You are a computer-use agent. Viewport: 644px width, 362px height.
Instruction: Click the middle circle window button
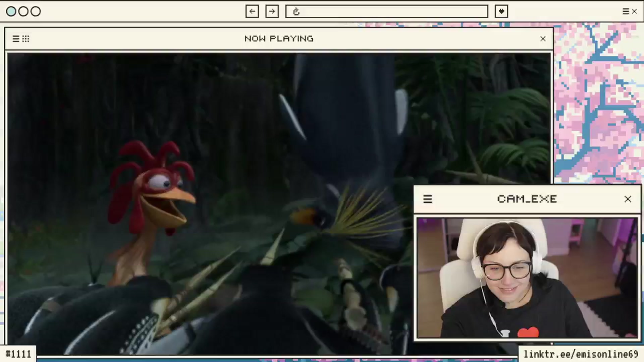click(x=23, y=11)
